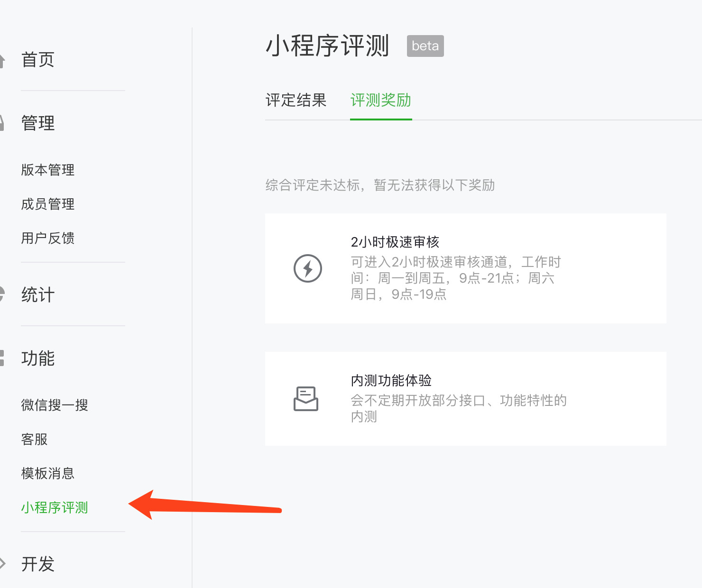Open 用户反馈 from sidebar
Viewport: 702px width, 588px height.
pos(48,238)
